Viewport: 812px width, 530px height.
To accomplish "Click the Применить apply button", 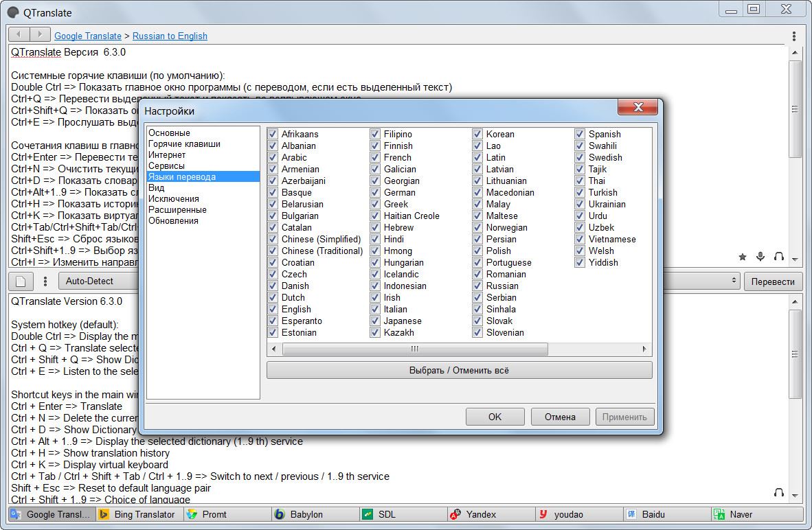I will pyautogui.click(x=624, y=417).
